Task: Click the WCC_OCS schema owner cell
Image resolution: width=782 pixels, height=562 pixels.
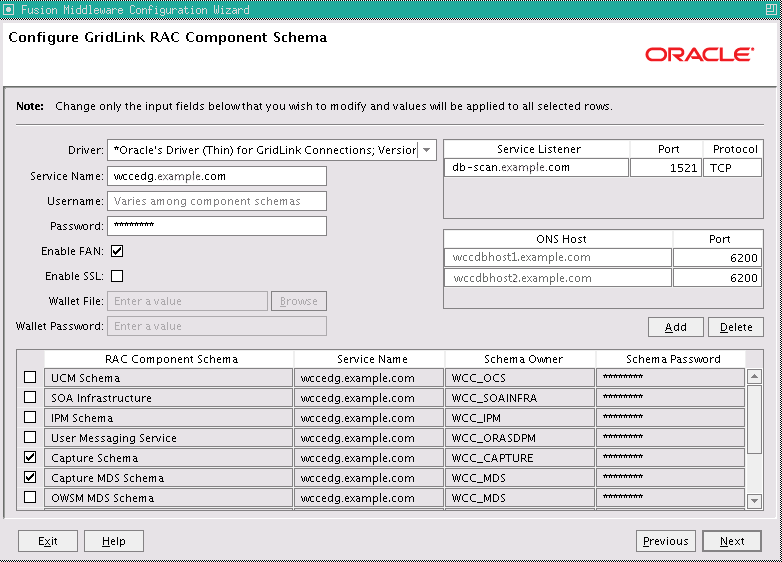Action: pyautogui.click(x=520, y=378)
